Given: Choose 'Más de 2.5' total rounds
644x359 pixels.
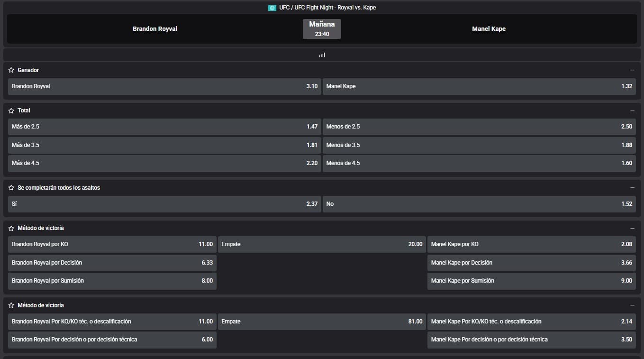Looking at the screenshot, I should (164, 127).
